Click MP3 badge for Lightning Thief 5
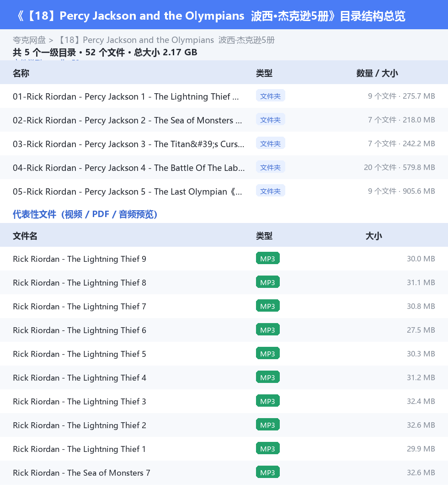This screenshot has width=448, height=499. [268, 353]
